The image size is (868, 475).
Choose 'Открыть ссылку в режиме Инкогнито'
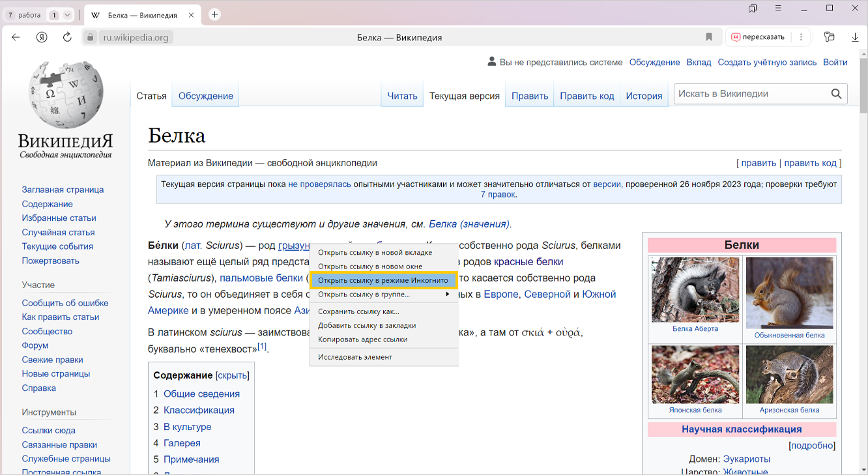pos(383,280)
